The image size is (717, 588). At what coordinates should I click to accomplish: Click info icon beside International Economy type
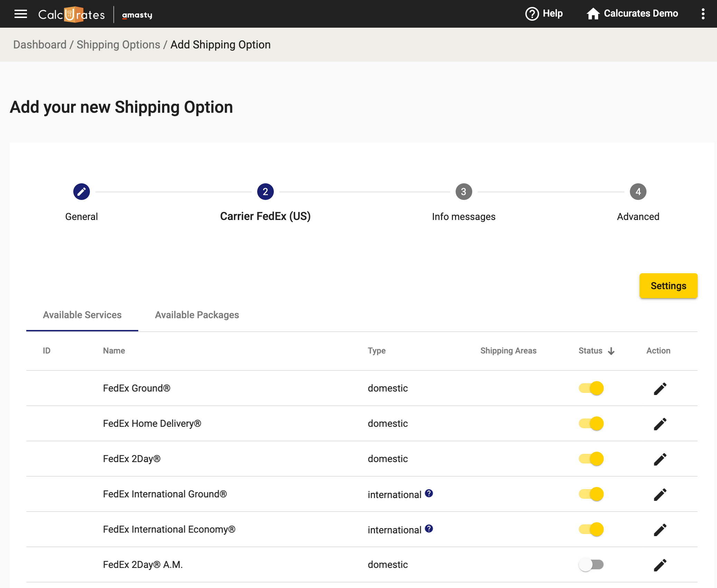[x=429, y=529]
